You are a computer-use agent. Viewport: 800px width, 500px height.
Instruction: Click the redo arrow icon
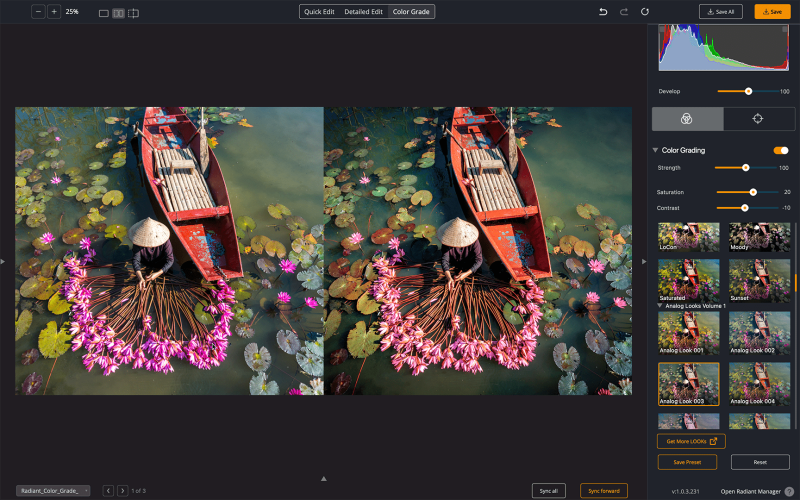624,11
